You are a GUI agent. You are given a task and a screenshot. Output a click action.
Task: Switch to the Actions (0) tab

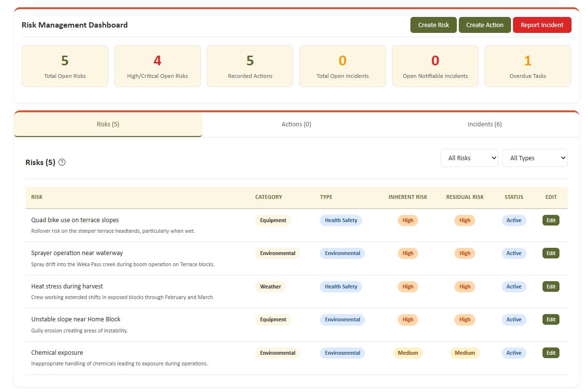pyautogui.click(x=296, y=124)
